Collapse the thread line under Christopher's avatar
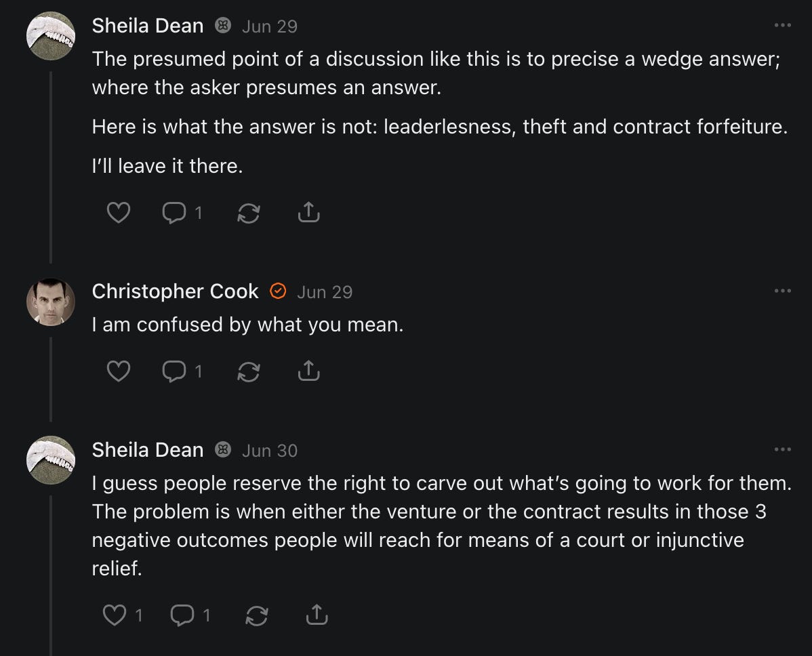 click(x=51, y=380)
